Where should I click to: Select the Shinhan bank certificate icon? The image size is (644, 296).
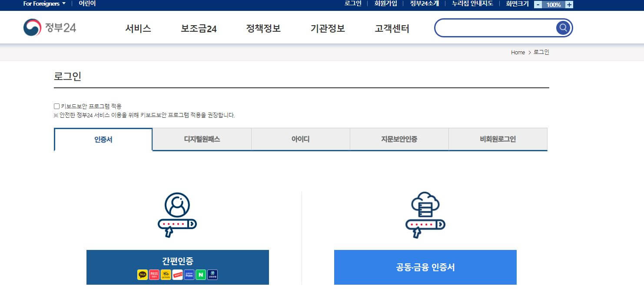click(213, 275)
